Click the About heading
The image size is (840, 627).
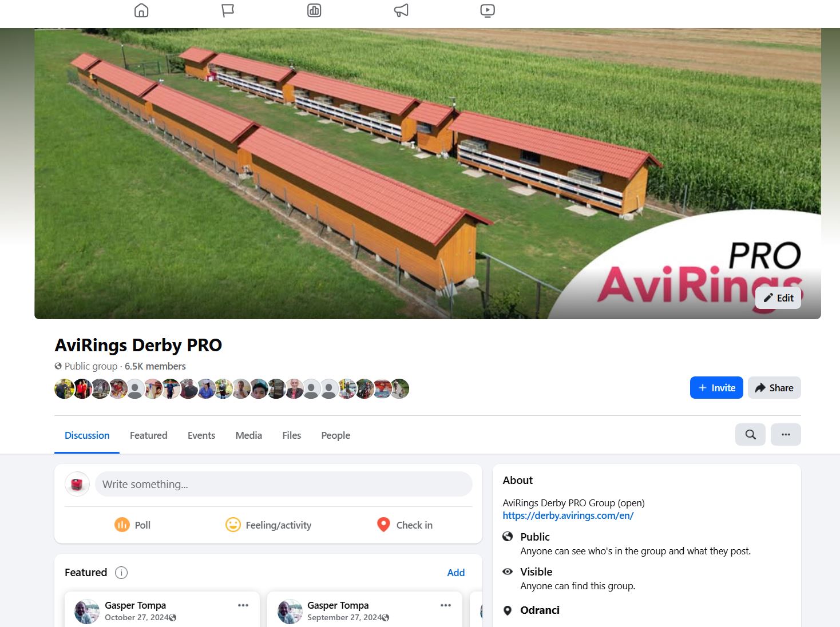pyautogui.click(x=517, y=480)
